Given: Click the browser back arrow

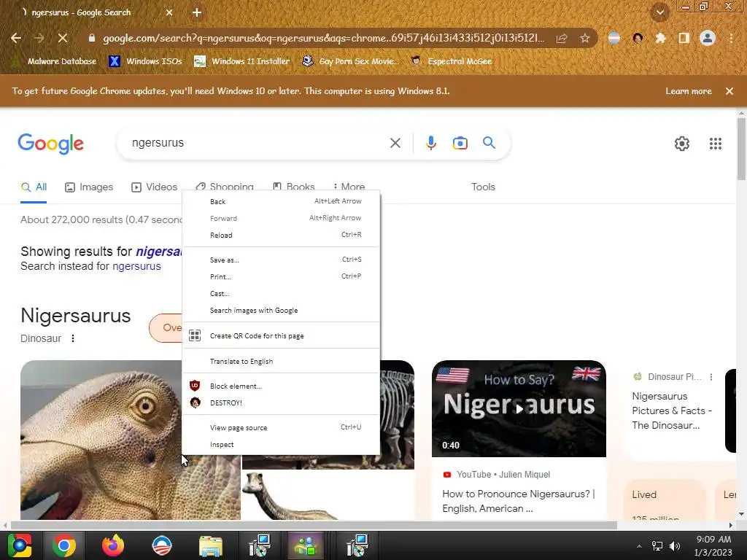Looking at the screenshot, I should click(x=16, y=38).
